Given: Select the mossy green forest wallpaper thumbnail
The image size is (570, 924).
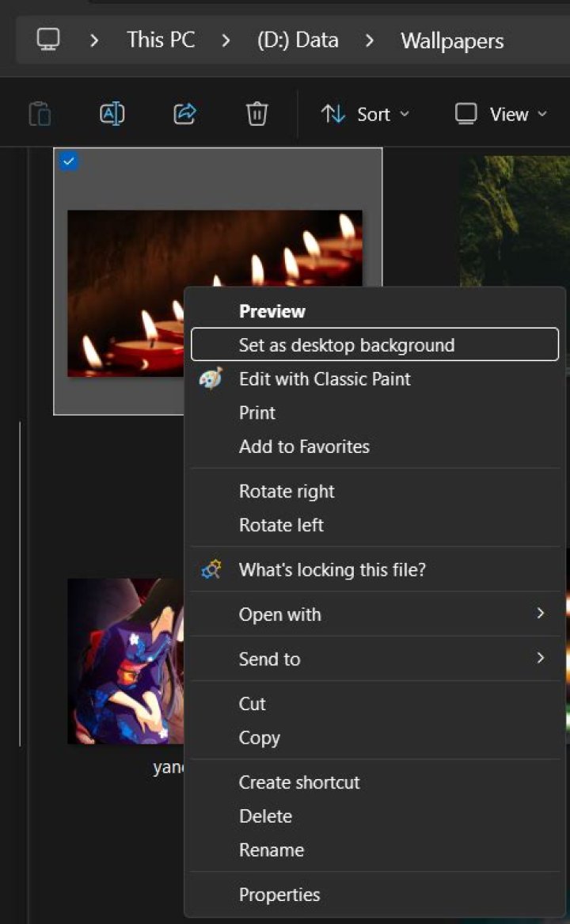Looking at the screenshot, I should click(x=515, y=221).
